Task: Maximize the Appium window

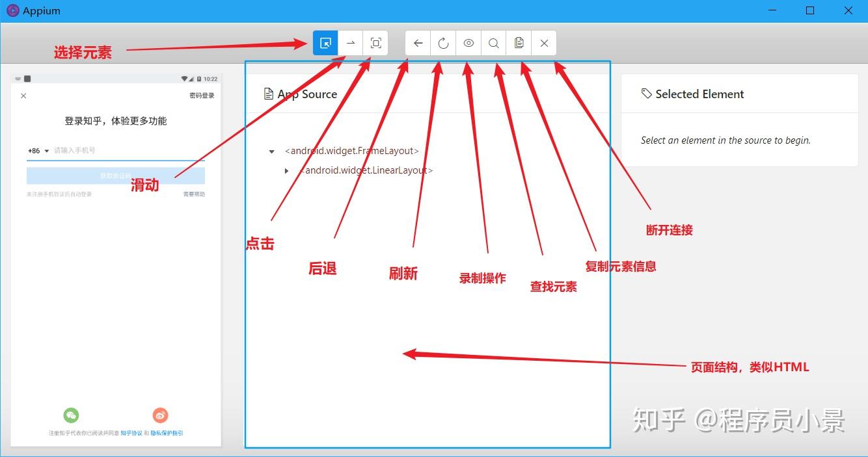Action: [810, 10]
